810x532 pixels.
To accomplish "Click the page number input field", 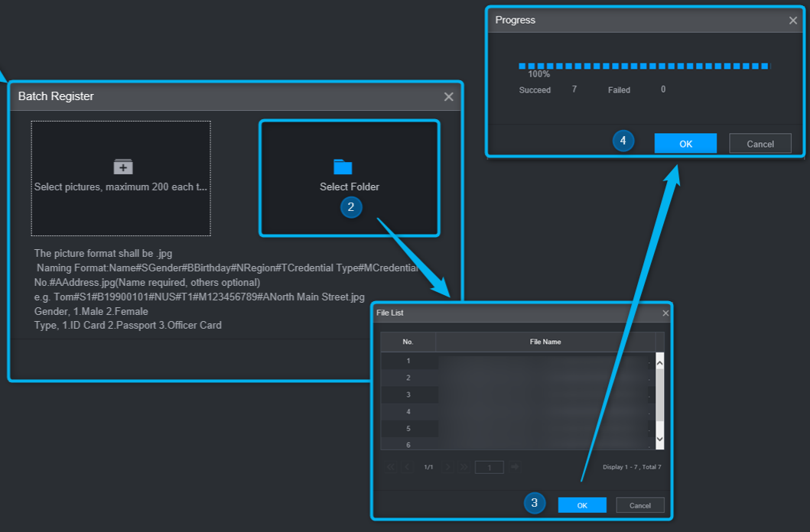I will click(490, 468).
